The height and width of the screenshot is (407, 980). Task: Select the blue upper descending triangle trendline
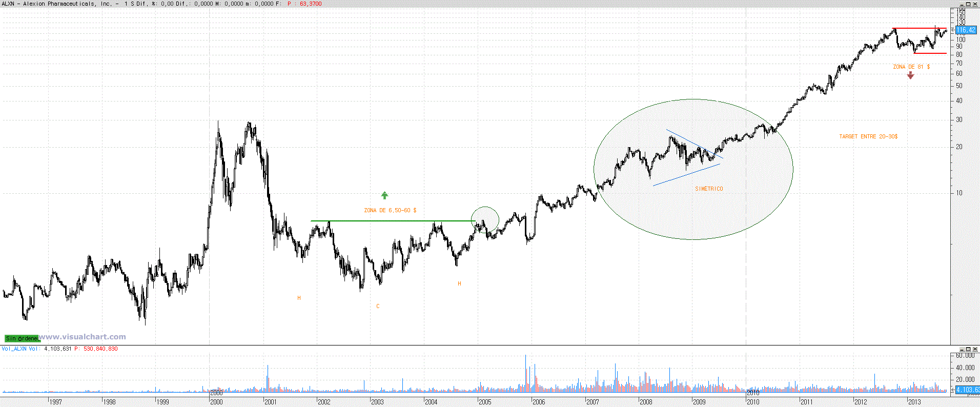[695, 144]
